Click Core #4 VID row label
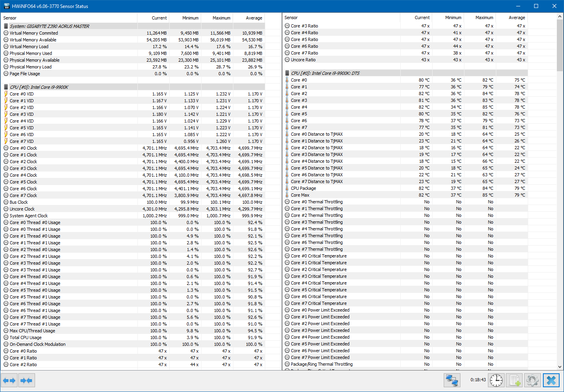 (x=22, y=121)
